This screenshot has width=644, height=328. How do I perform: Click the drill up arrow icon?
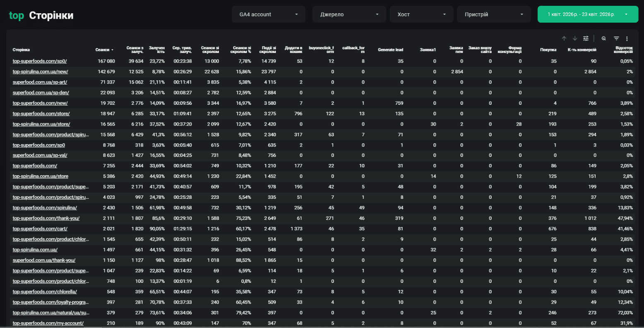pyautogui.click(x=564, y=39)
